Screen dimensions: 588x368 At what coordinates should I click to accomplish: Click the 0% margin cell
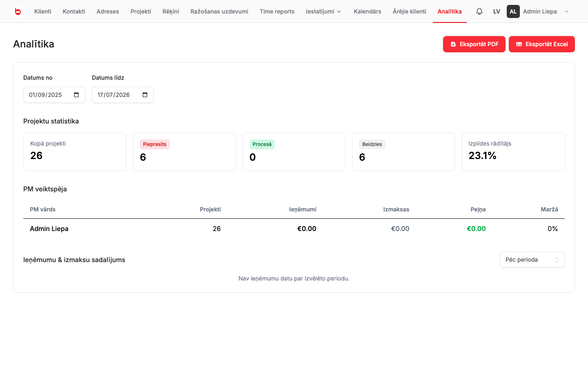tap(553, 229)
